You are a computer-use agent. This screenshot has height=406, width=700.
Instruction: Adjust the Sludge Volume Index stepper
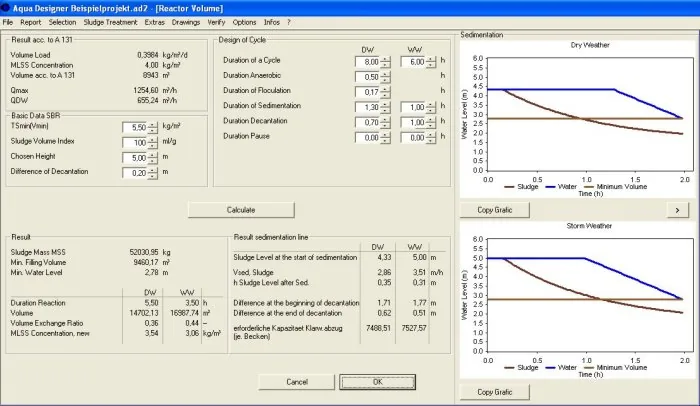(153, 143)
